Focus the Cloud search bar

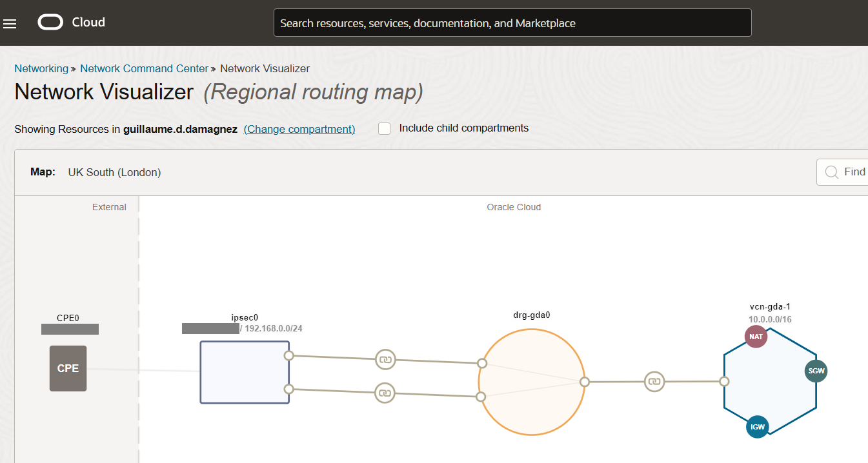(512, 23)
